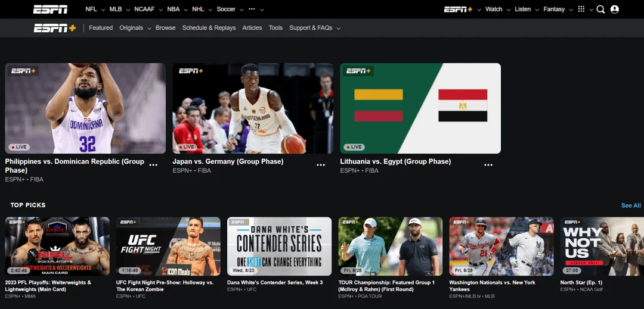The width and height of the screenshot is (644, 309).
Task: Click the ESPN+ logo in the sub-navigation bar
Action: (55, 28)
